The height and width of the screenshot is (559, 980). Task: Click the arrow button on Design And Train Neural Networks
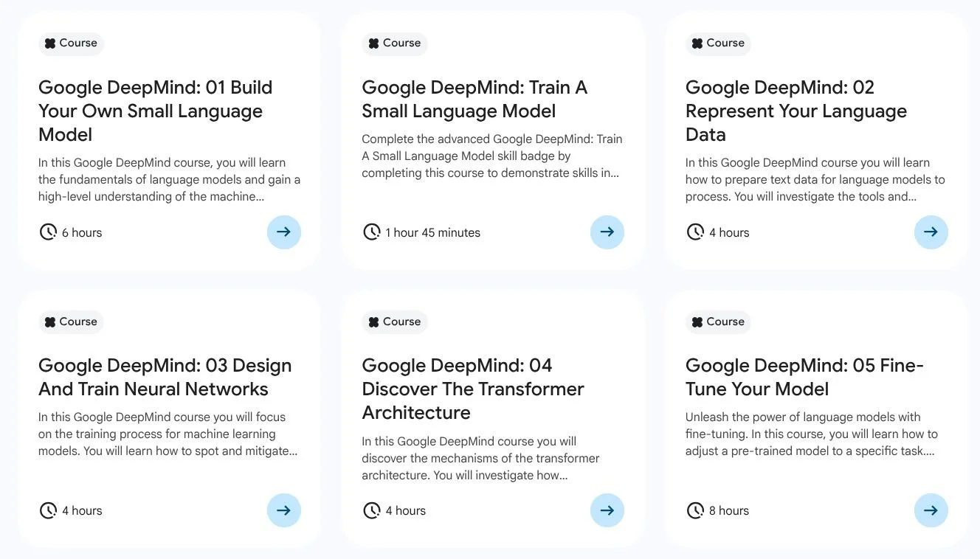coord(284,510)
